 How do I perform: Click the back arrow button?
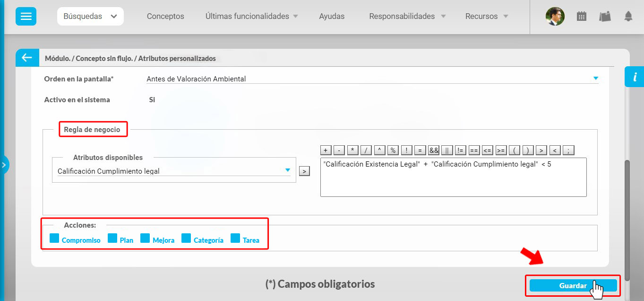[26, 58]
